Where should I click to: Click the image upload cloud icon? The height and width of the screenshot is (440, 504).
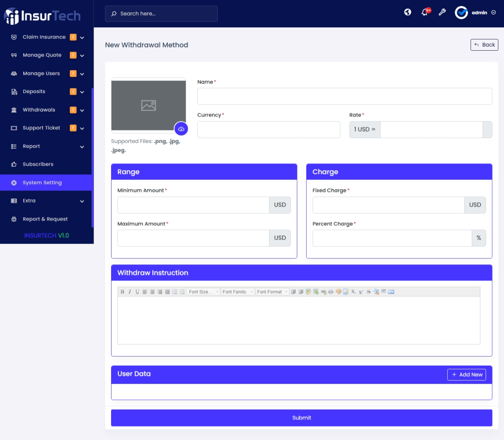click(x=181, y=129)
